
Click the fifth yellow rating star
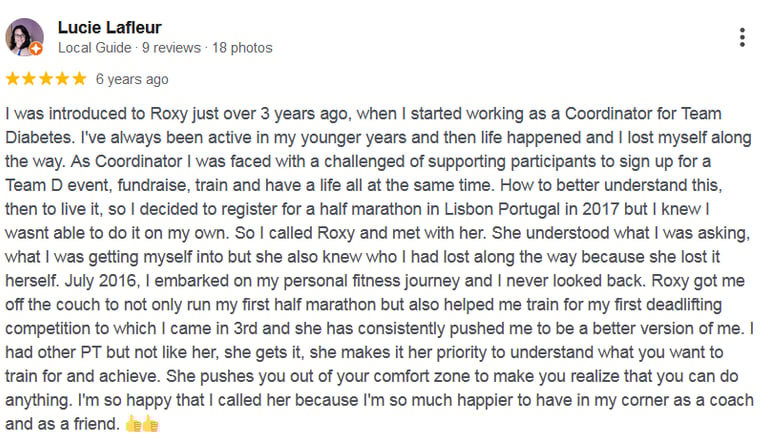pyautogui.click(x=79, y=79)
